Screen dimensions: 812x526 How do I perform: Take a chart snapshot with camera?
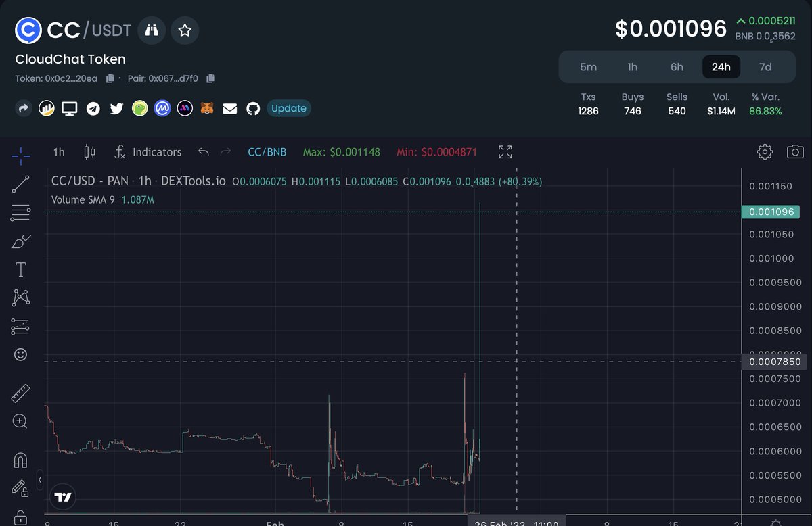pyautogui.click(x=795, y=151)
